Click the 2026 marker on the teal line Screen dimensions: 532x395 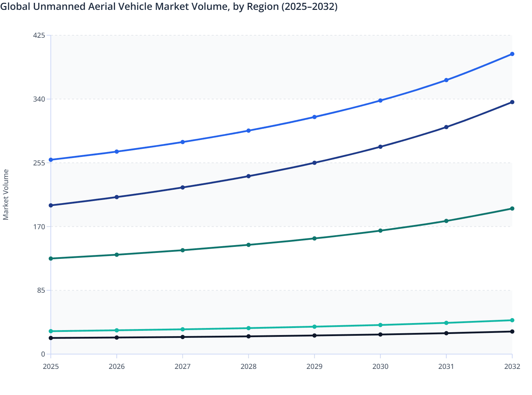click(117, 254)
